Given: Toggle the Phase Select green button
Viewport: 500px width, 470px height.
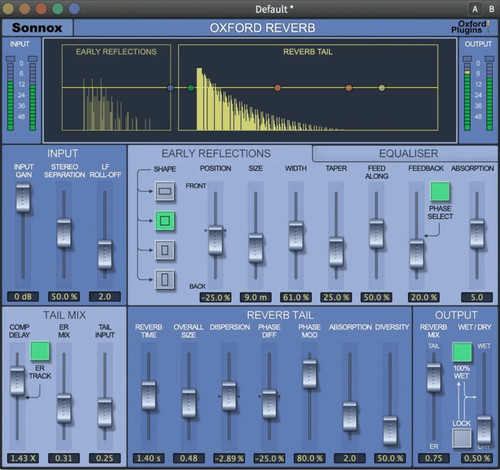Looking at the screenshot, I should click(x=440, y=191).
